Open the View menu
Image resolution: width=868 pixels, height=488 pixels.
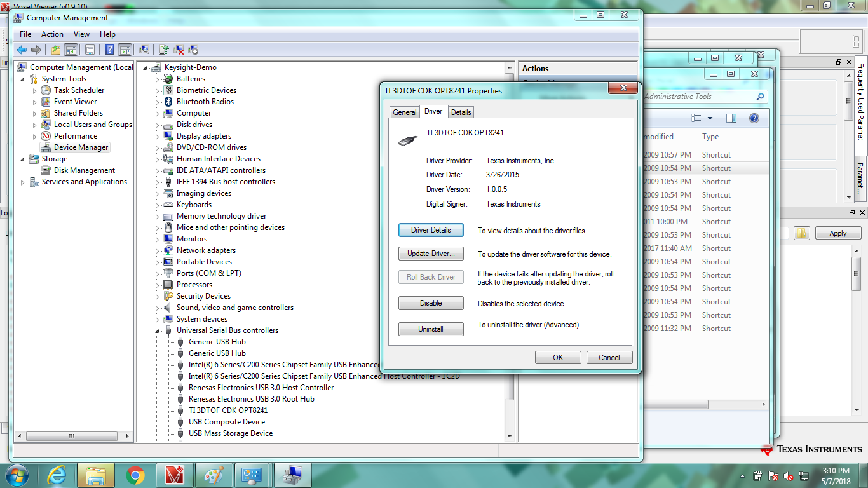(81, 34)
